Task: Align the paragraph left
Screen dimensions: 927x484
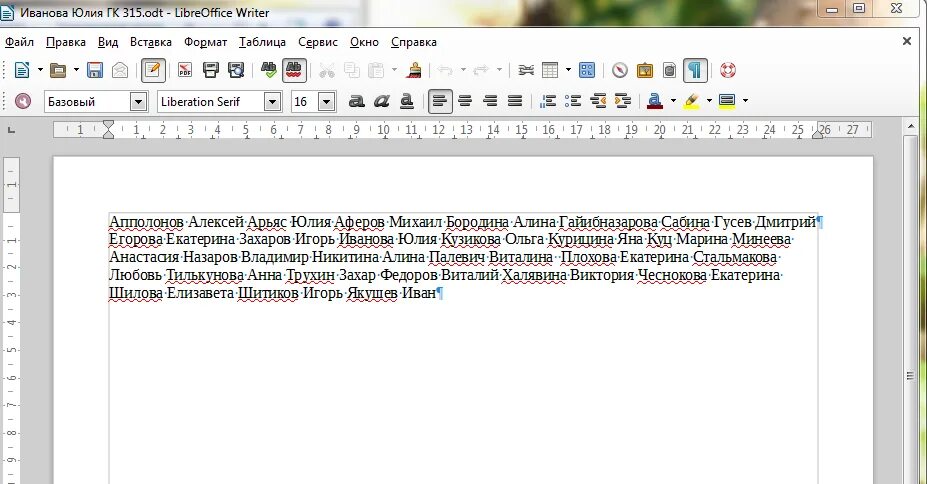Action: click(x=440, y=101)
